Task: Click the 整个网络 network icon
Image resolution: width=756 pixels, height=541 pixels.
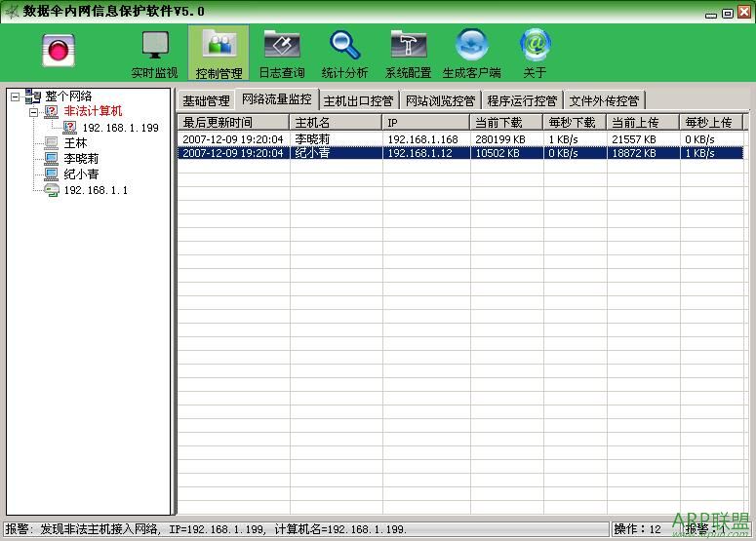Action: (33, 96)
